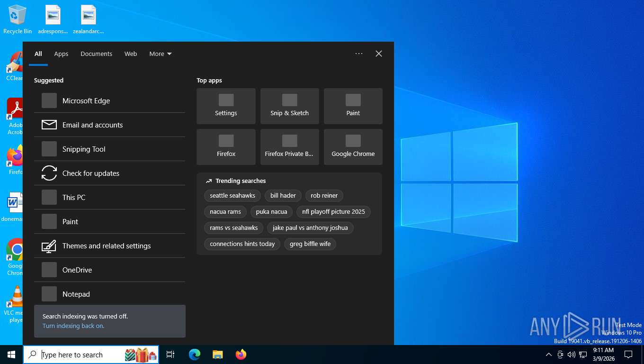This screenshot has width=644, height=364.
Task: Search trending topic nacua rams
Action: (225, 211)
